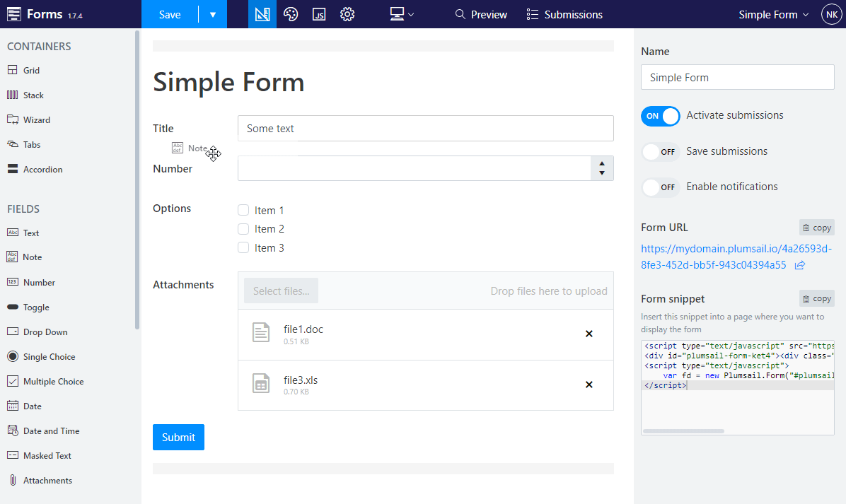The height and width of the screenshot is (504, 846).
Task: Click inside the form snippet code box
Action: pyautogui.click(x=738, y=387)
